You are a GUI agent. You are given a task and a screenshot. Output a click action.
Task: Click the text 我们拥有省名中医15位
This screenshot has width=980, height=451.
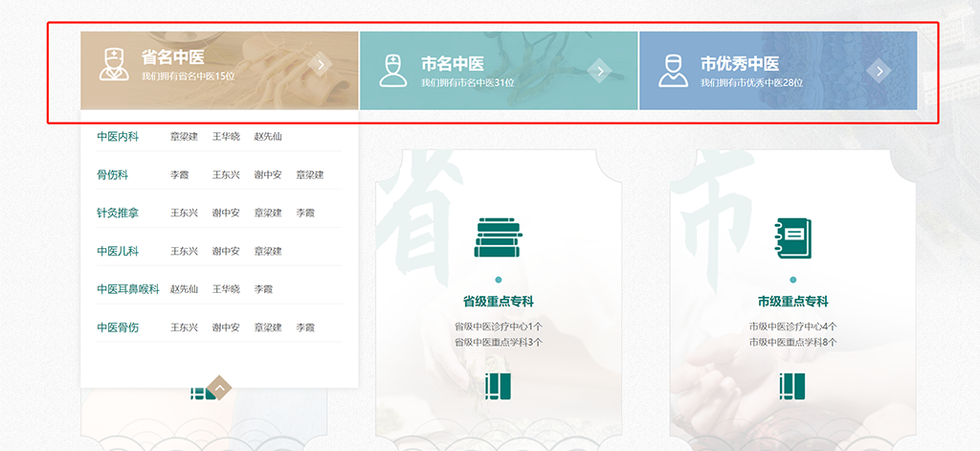point(189,77)
